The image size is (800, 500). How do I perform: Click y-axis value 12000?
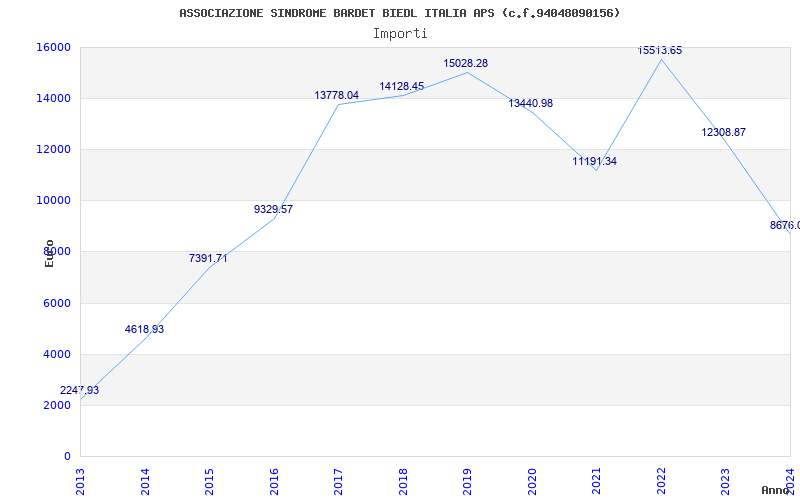[53, 149]
